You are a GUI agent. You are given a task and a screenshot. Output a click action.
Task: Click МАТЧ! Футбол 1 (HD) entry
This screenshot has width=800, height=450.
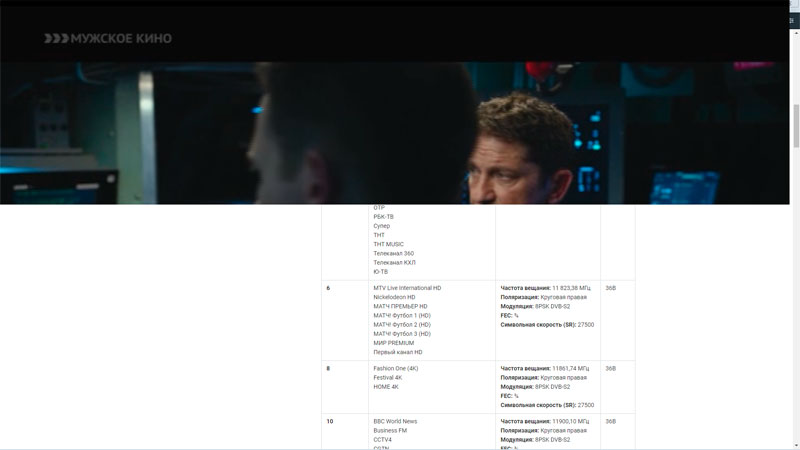coord(402,315)
